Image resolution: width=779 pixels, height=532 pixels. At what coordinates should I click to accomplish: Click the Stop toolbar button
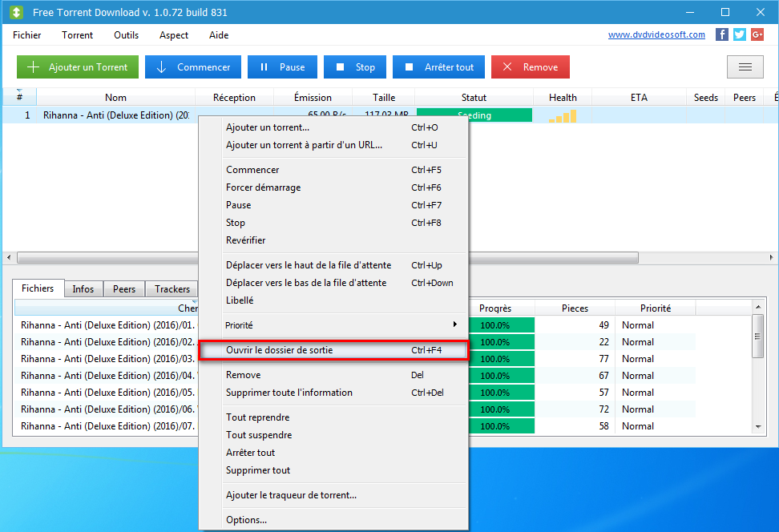(355, 66)
